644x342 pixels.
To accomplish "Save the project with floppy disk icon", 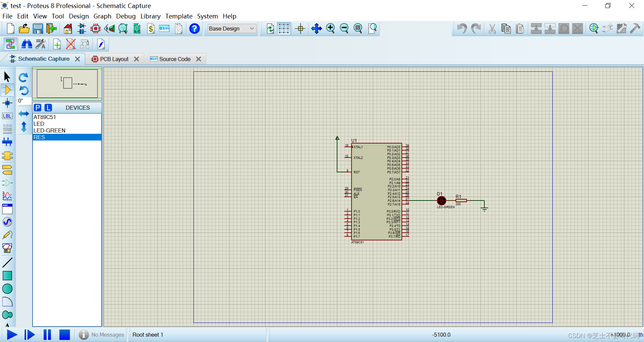I will pos(38,28).
